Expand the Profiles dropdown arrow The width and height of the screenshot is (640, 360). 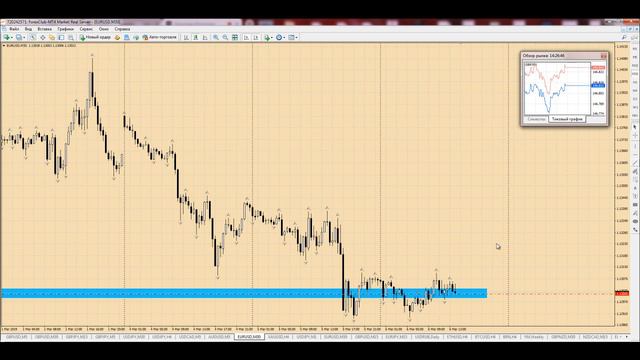[x=24, y=38]
